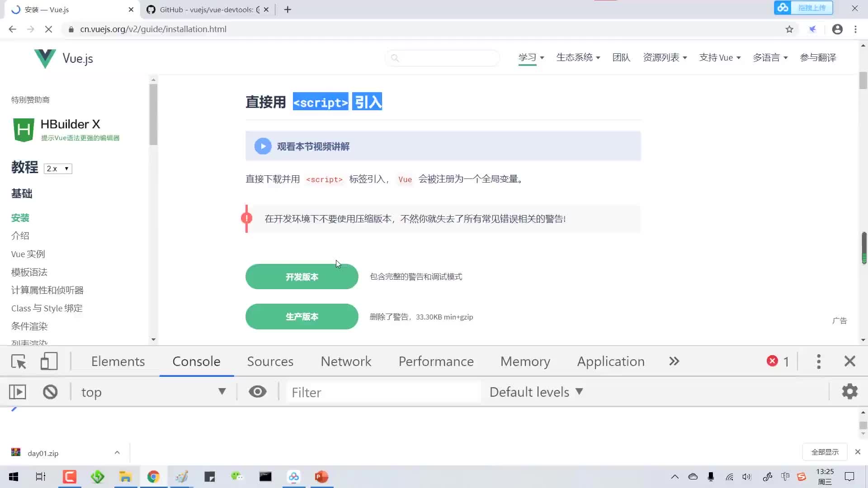Image resolution: width=868 pixels, height=488 pixels.
Task: Click the Vue.js logo icon
Action: click(45, 58)
